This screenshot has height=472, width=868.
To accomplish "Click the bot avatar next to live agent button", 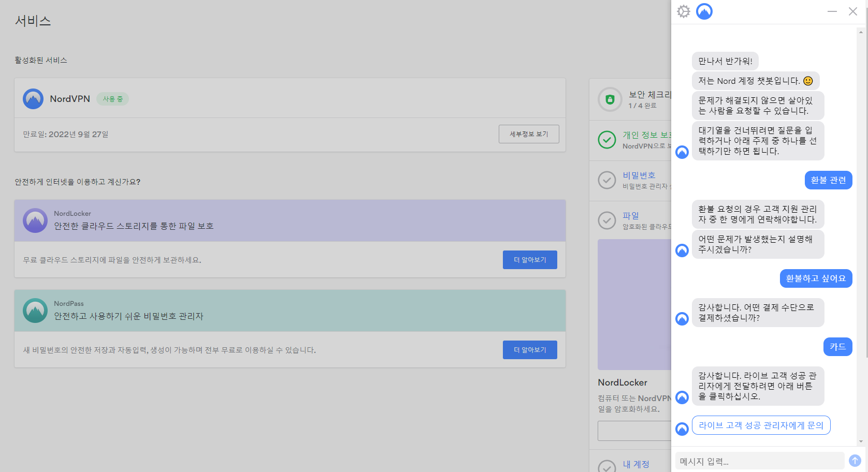I will point(682,429).
